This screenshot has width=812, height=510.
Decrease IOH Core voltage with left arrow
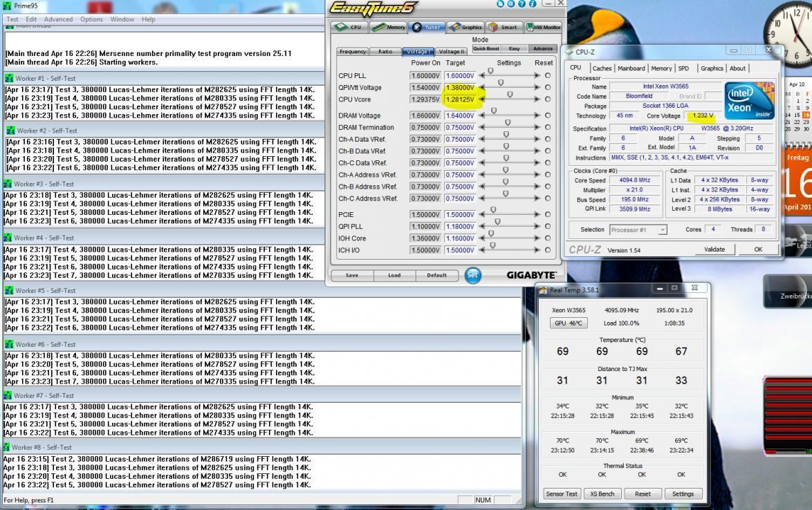coord(481,238)
